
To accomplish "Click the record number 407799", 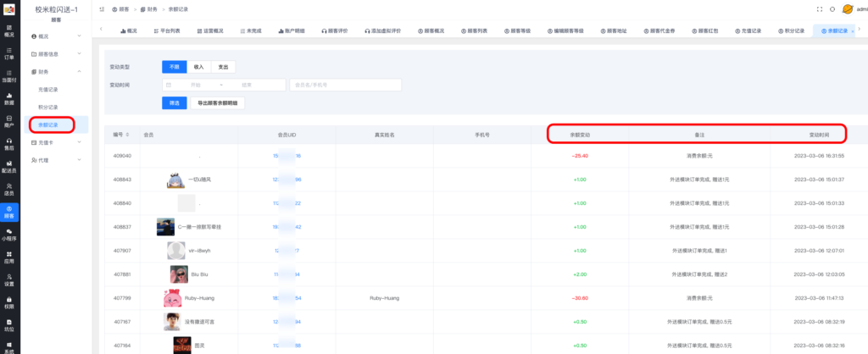I will (122, 298).
